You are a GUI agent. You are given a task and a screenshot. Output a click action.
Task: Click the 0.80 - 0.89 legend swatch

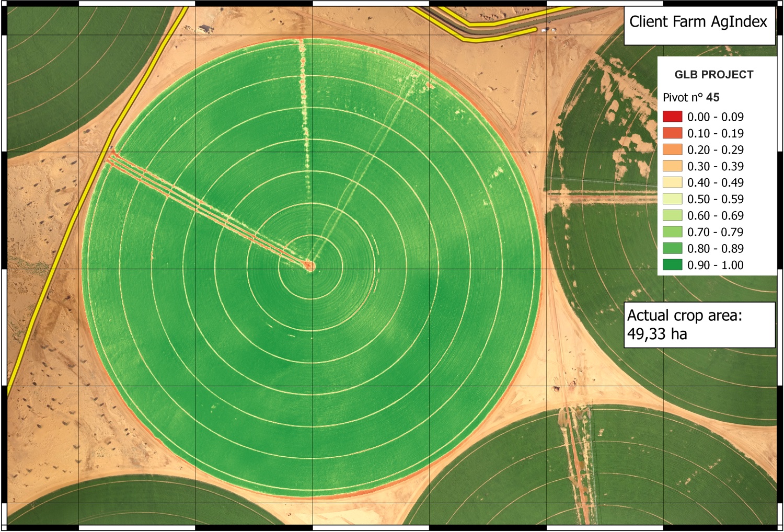672,248
